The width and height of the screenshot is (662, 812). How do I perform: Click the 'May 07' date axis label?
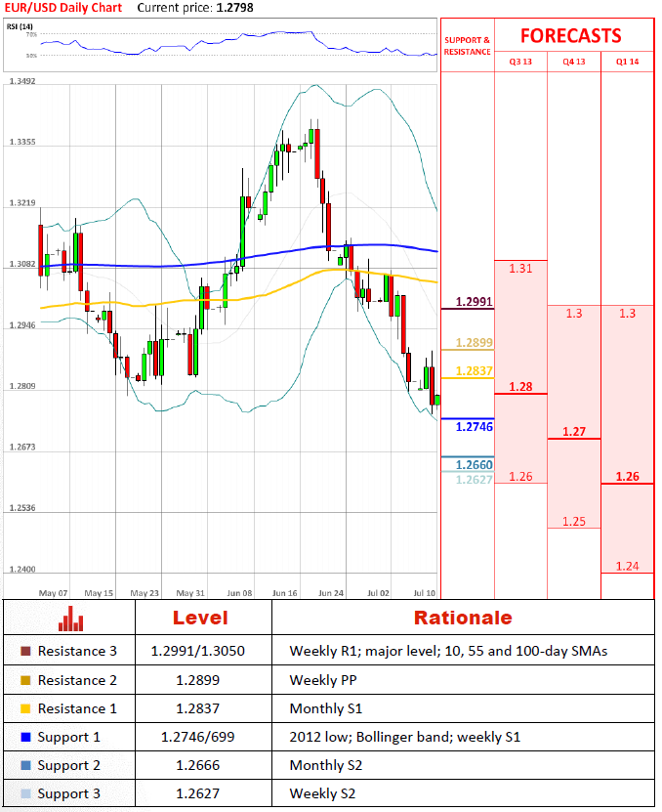pos(53,593)
